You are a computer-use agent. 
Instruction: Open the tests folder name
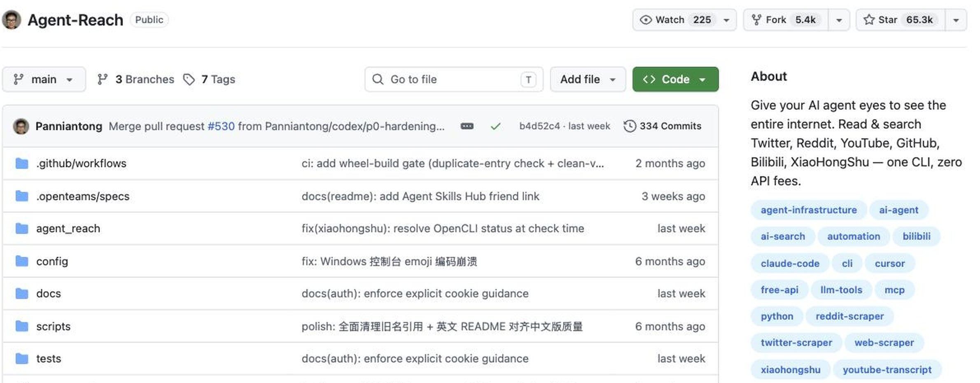[x=49, y=359]
